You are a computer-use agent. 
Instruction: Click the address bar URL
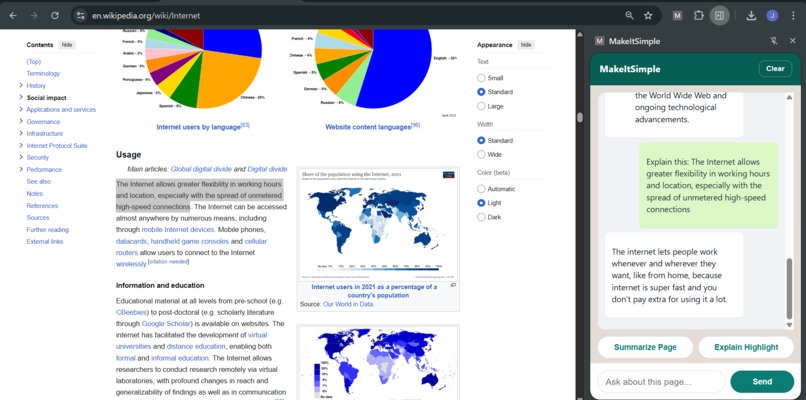tap(146, 15)
